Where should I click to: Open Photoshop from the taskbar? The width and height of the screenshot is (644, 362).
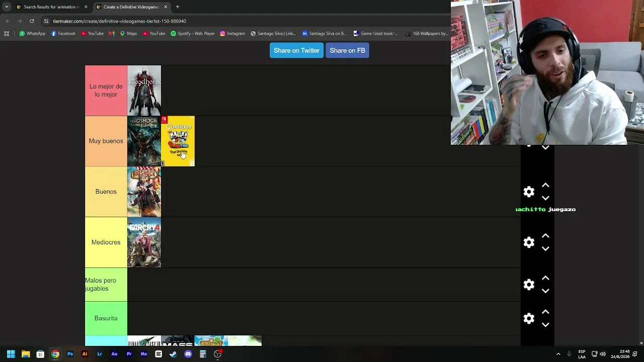tap(70, 354)
